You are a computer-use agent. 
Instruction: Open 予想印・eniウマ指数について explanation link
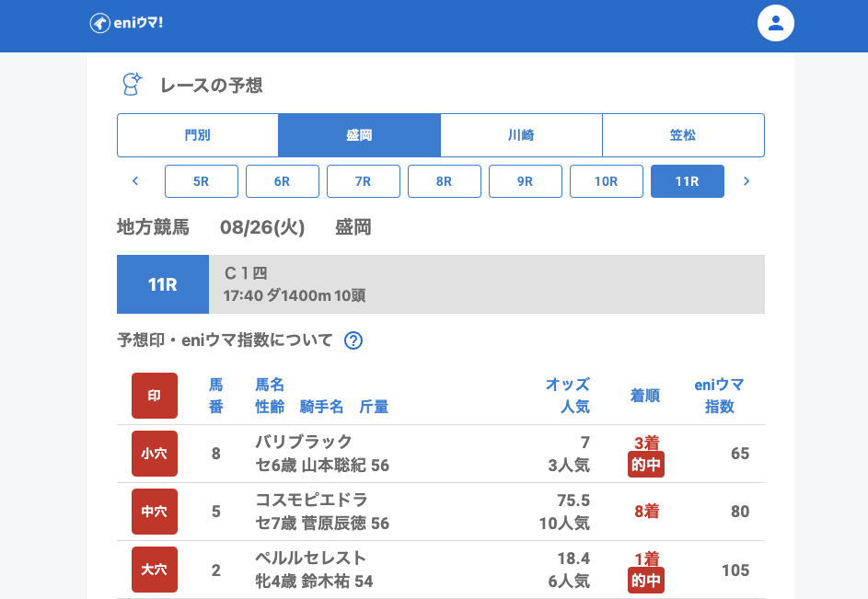point(225,340)
